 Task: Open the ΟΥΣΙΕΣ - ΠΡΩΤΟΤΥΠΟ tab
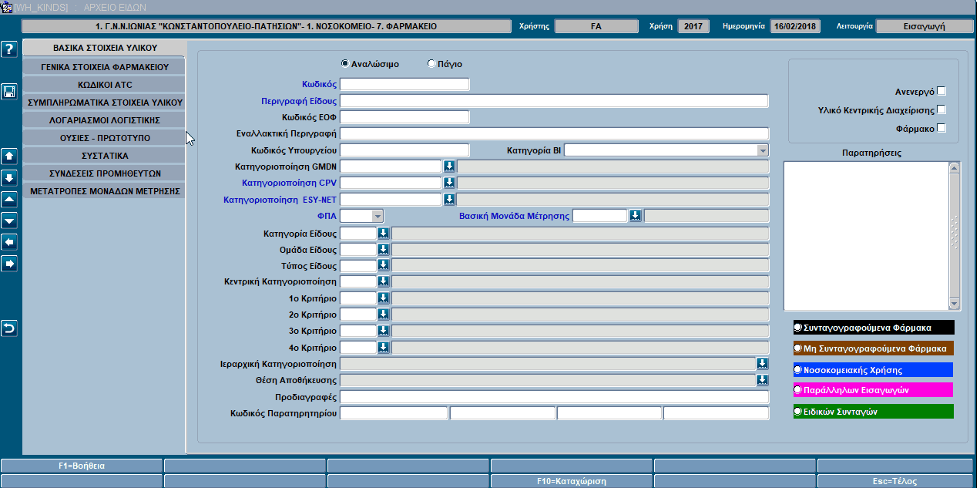click(105, 137)
